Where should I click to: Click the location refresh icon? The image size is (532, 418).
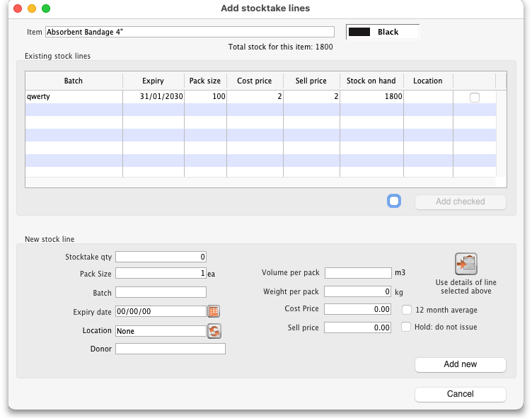(214, 330)
